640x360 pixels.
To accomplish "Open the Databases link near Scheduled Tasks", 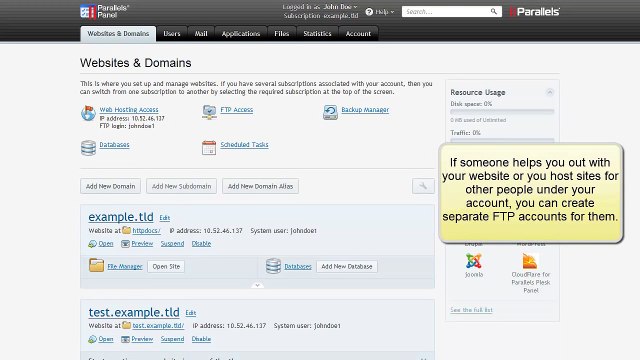I will [114, 144].
